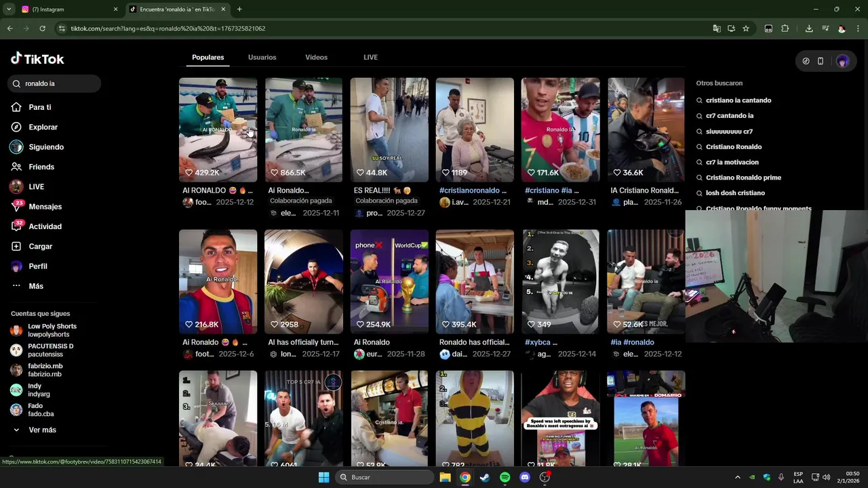This screenshot has height=488, width=868.
Task: Open video thumbnail with 429.2K likes
Action: pyautogui.click(x=218, y=129)
